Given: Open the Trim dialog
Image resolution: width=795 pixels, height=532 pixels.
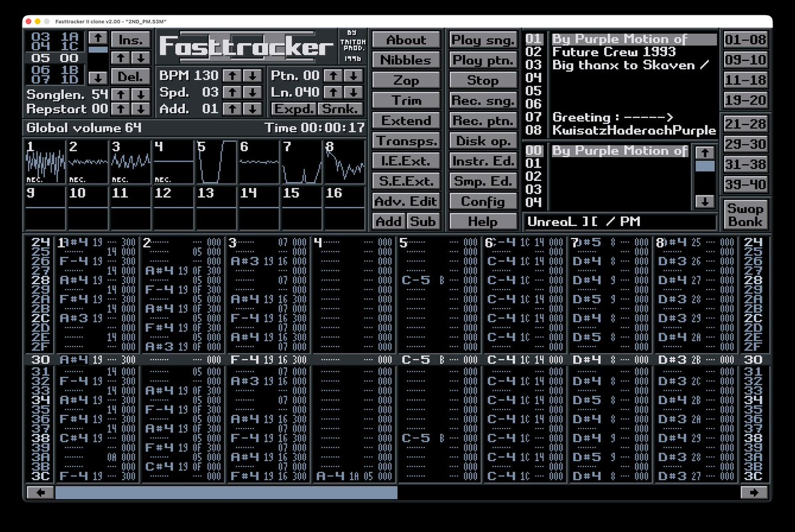Looking at the screenshot, I should [x=406, y=101].
